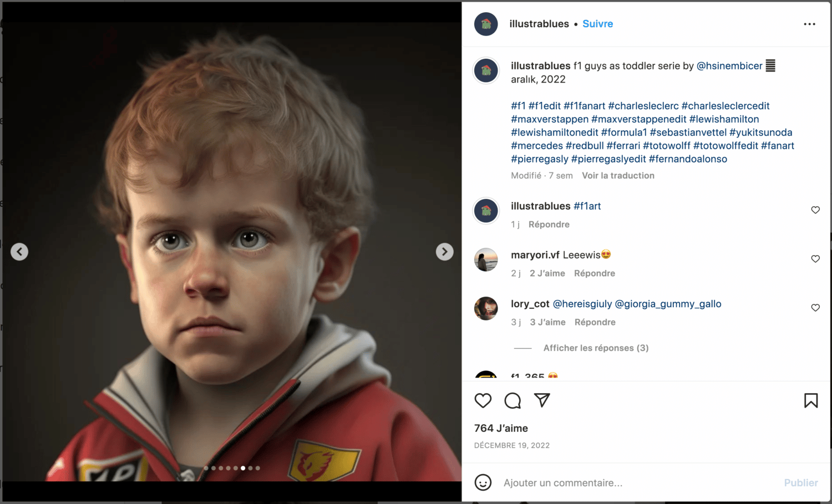Go to the next carousel image
The height and width of the screenshot is (504, 832).
point(444,252)
